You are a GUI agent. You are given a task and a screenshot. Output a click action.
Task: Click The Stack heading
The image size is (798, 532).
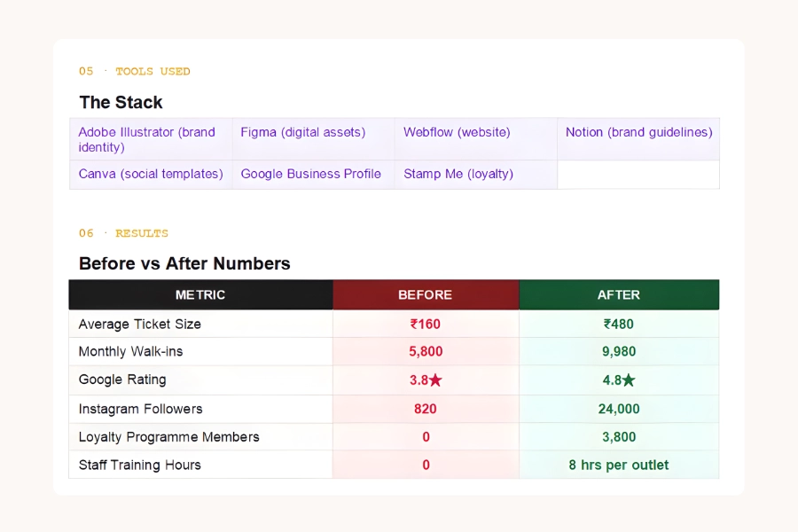(121, 102)
